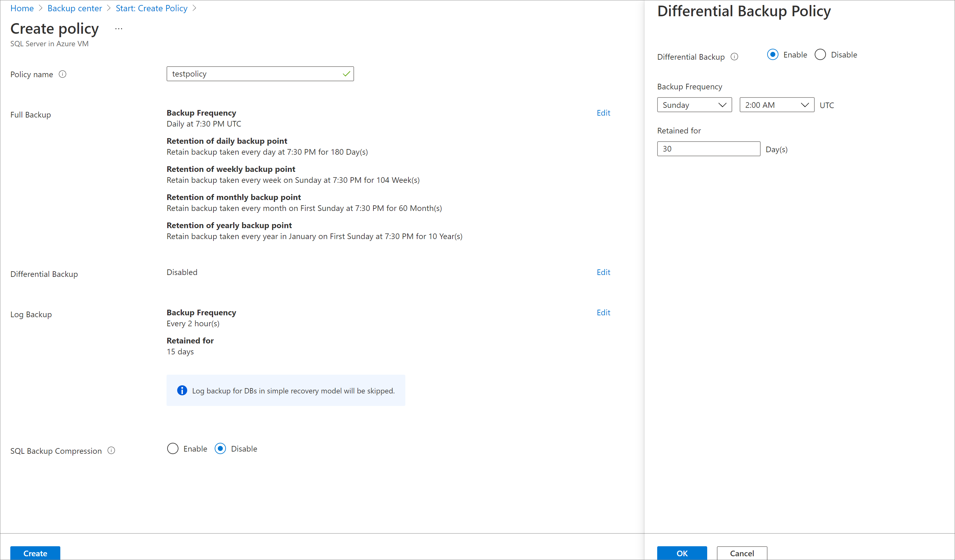Screen dimensions: 955x560
Task: Click the Edit link for Differential Backup
Action: click(x=603, y=272)
